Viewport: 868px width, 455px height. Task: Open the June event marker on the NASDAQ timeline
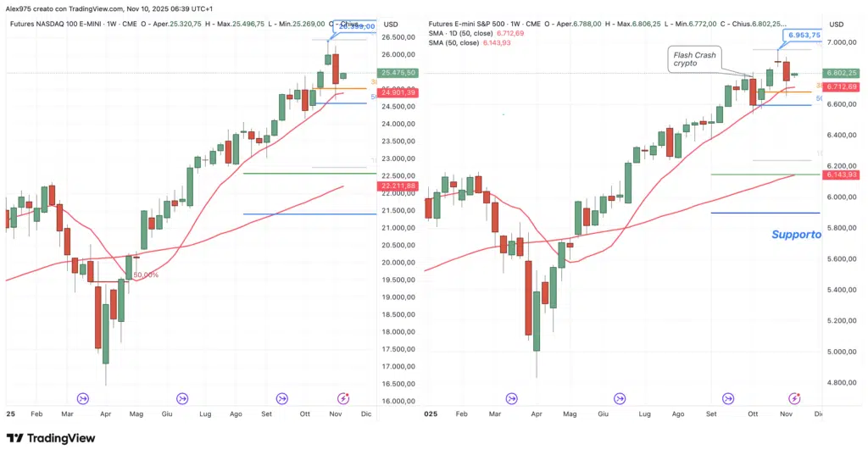point(182,398)
